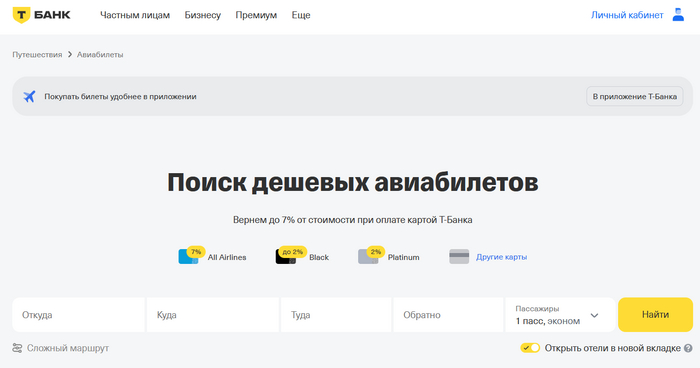
Task: Click the Вернем до 7% cashback text
Action: [353, 220]
